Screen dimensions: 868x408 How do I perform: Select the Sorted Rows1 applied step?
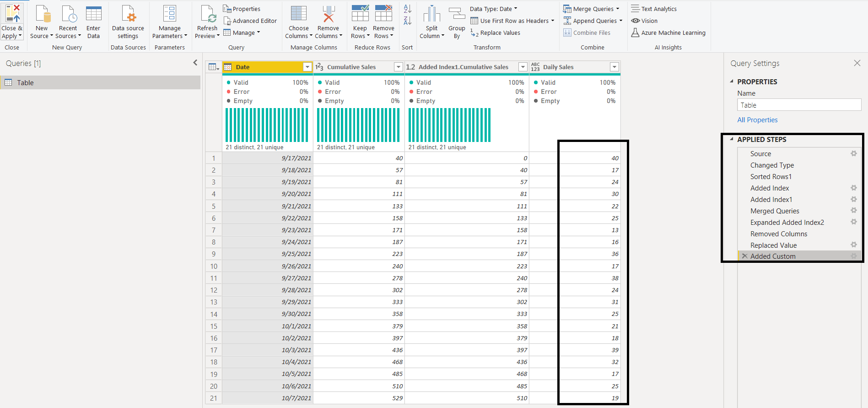(771, 176)
